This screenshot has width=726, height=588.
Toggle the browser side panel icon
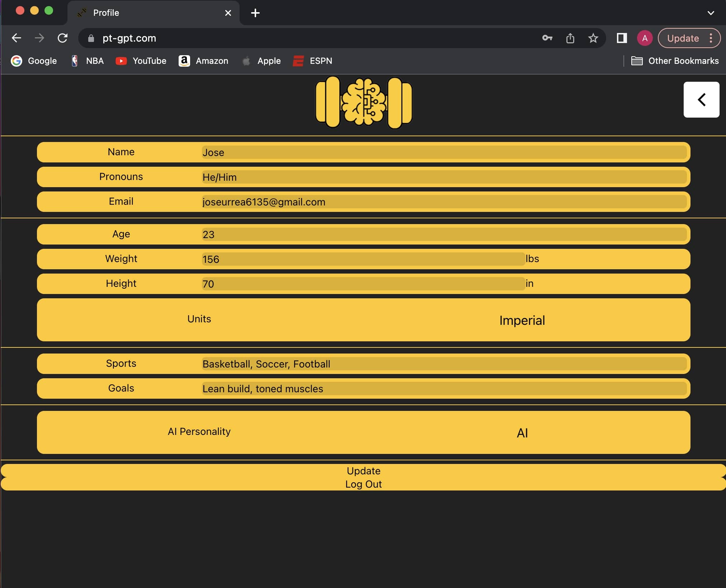tap(622, 38)
